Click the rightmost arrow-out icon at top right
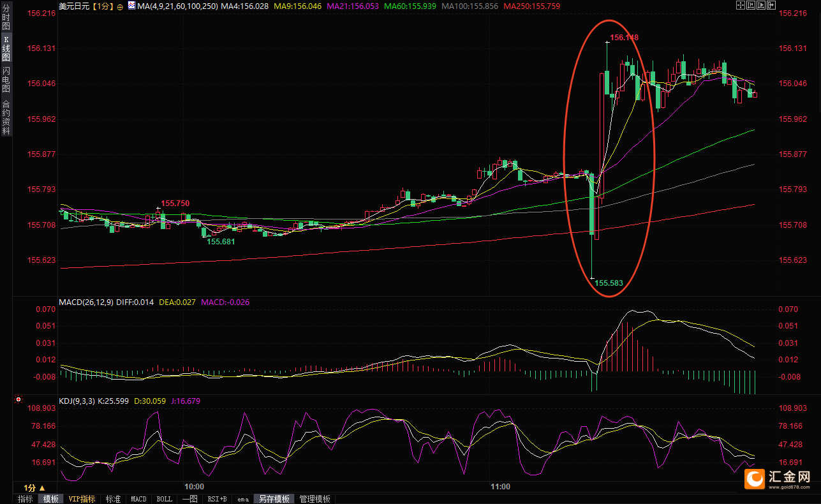The height and width of the screenshot is (504, 821). pyautogui.click(x=772, y=5)
